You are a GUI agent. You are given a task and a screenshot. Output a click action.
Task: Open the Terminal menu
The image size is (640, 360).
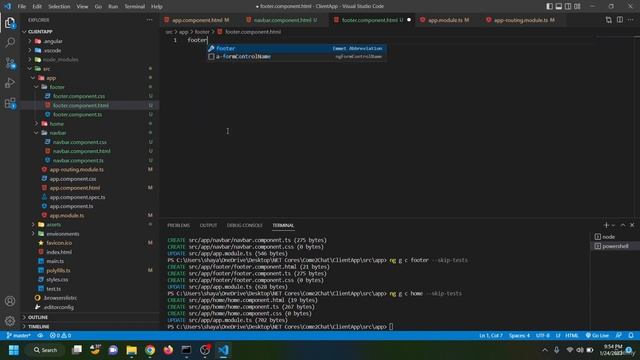(134, 7)
